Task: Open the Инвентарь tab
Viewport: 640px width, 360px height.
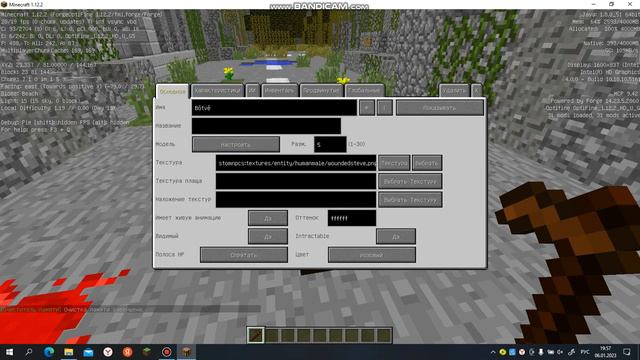Action: (x=280, y=91)
